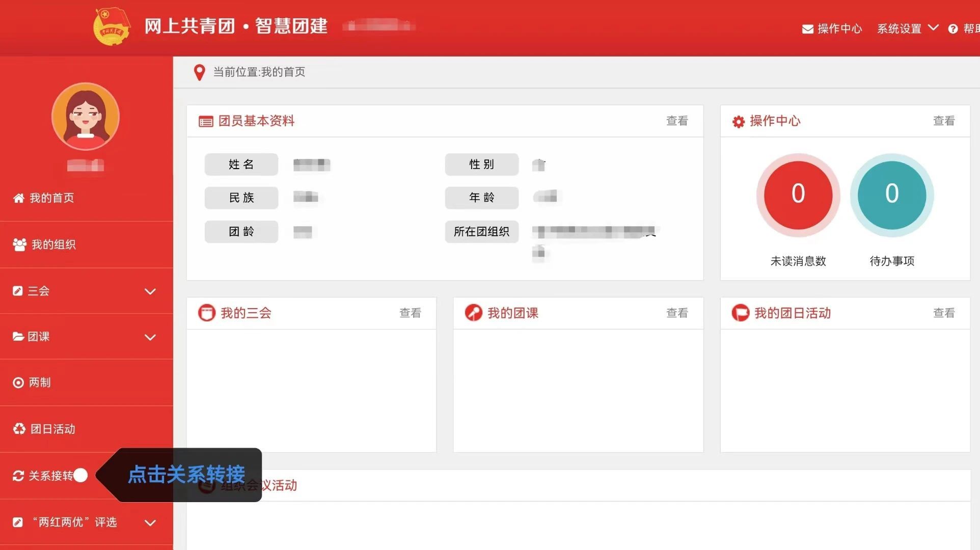
Task: Click the user avatar picture
Action: pyautogui.click(x=86, y=117)
